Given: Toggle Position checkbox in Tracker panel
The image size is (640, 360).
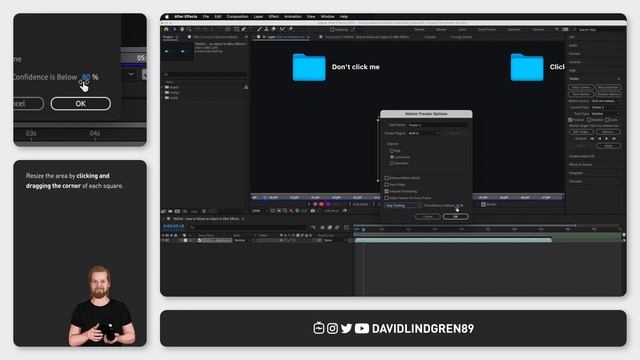Looking at the screenshot, I should coord(570,120).
